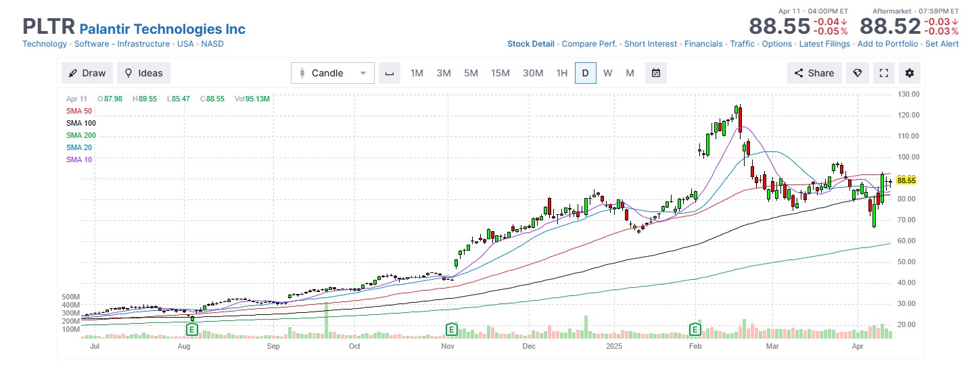Open the Technology sector link
The width and height of the screenshot is (980, 369).
45,44
